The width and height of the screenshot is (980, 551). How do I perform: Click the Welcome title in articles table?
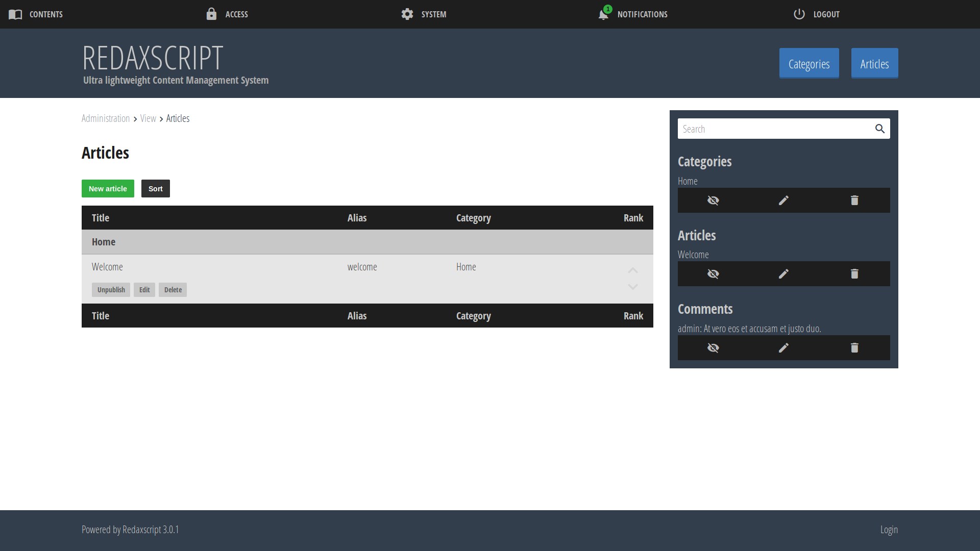pyautogui.click(x=107, y=267)
